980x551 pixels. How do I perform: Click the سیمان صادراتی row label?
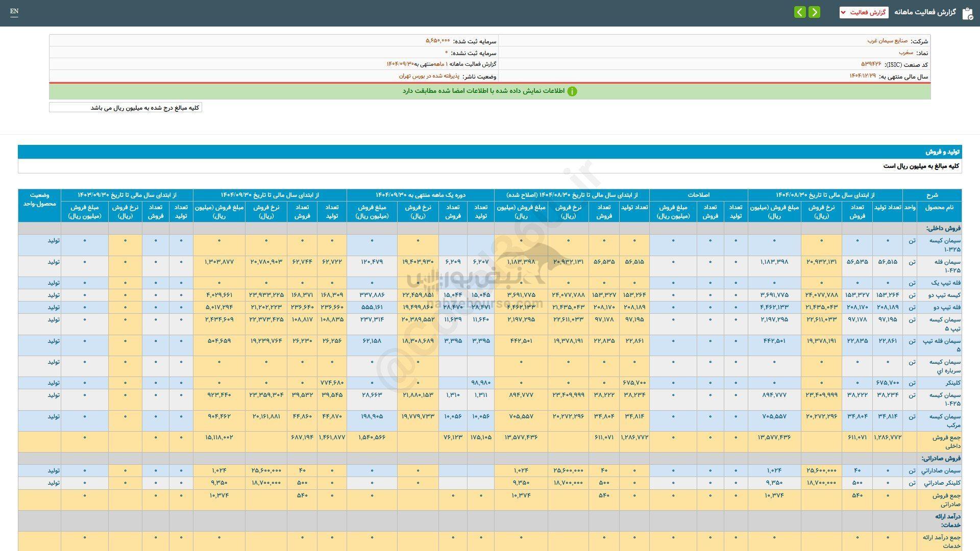click(x=941, y=470)
